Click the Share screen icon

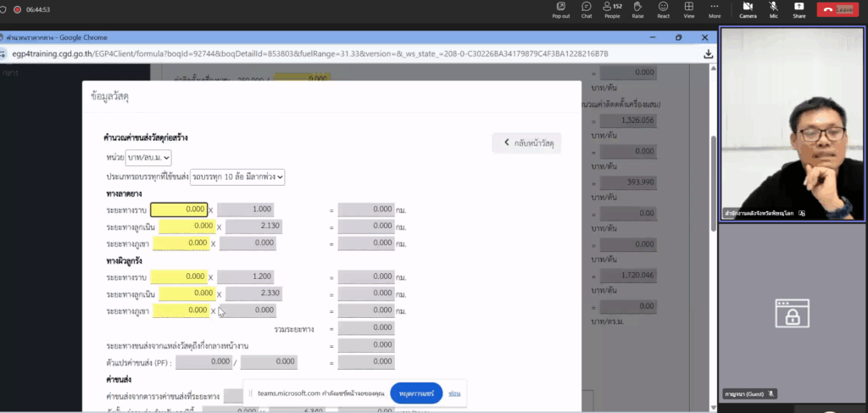click(798, 8)
